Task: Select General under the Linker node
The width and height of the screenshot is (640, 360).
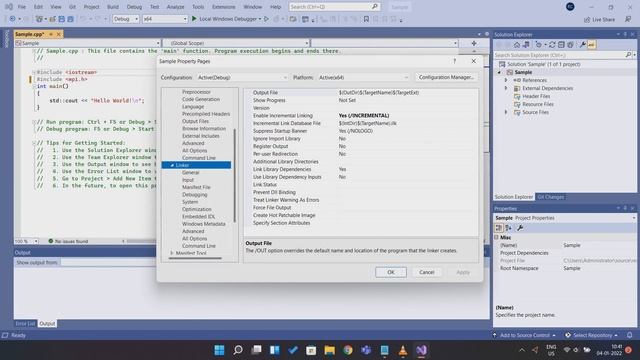Action: (190, 173)
